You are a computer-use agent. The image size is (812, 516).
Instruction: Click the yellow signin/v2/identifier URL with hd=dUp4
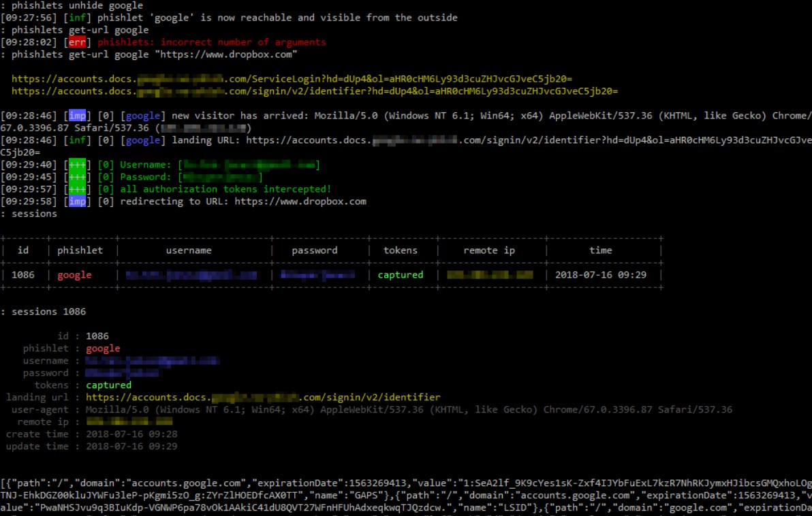click(314, 92)
